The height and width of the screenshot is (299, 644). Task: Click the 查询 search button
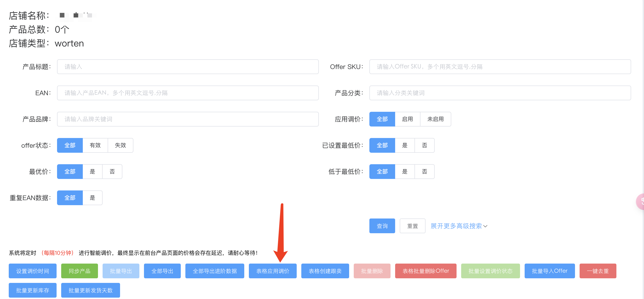[x=382, y=226]
